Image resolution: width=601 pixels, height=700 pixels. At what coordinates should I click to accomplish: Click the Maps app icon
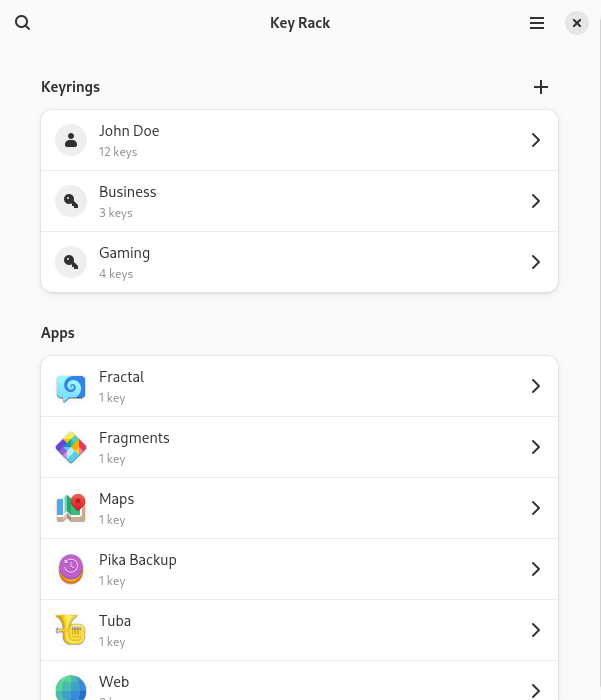point(71,508)
